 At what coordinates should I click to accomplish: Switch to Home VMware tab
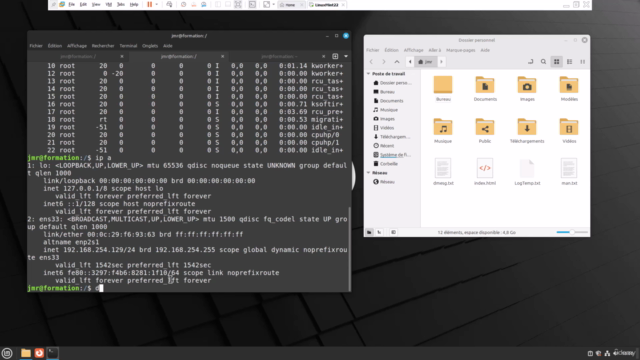(x=290, y=4)
